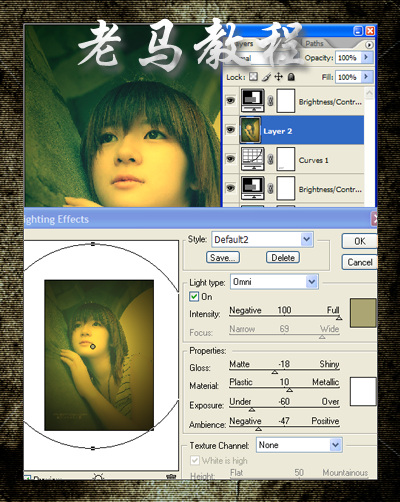The height and width of the screenshot is (502, 400).
Task: Select 'Layer 2' layer name
Action: click(x=277, y=131)
